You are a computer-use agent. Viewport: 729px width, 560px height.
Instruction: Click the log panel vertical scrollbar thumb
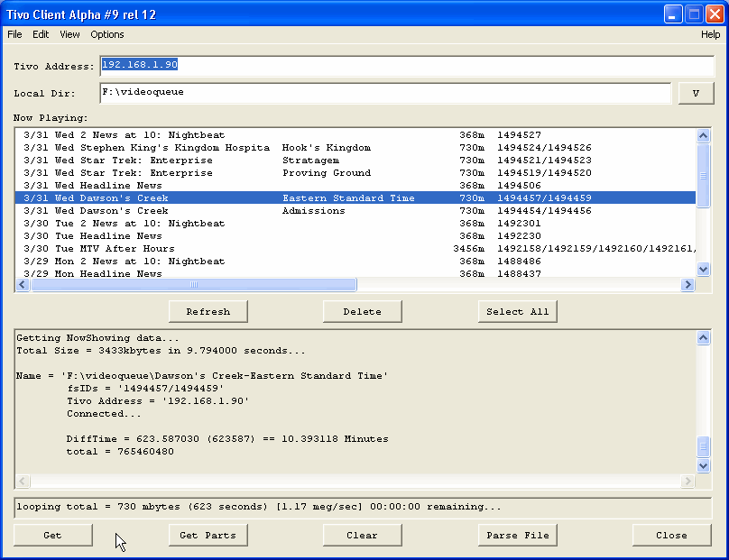click(704, 446)
